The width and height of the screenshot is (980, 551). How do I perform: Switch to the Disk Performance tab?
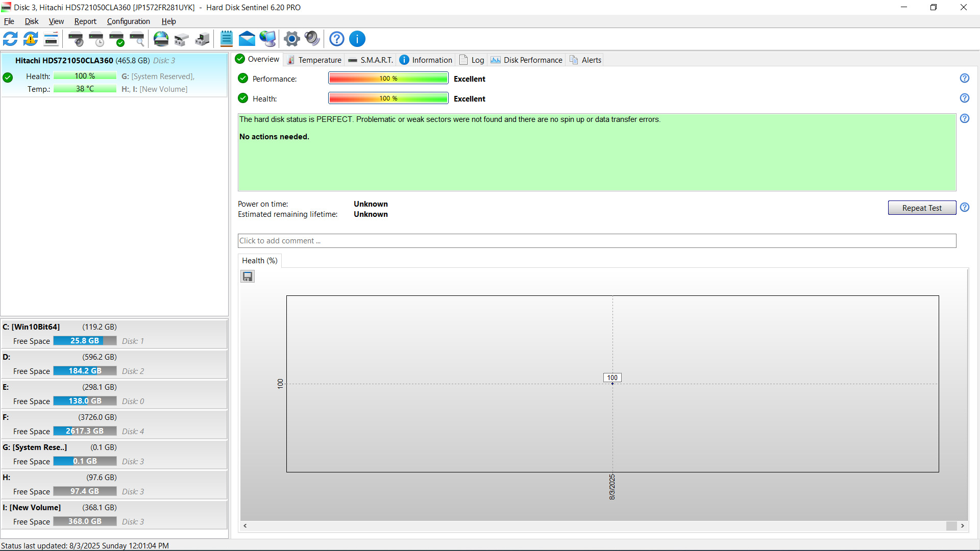[526, 60]
